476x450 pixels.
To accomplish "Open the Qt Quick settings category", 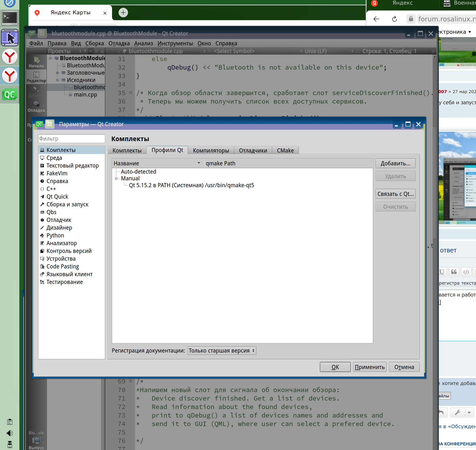I will tap(57, 197).
